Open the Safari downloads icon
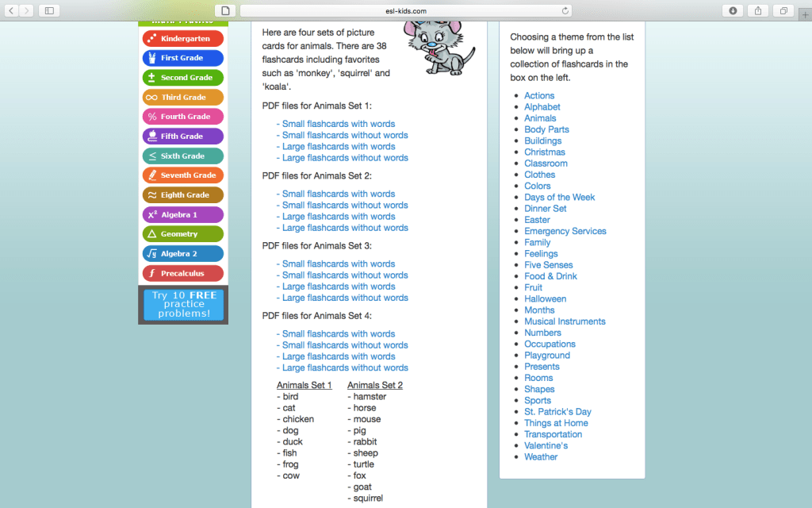 733,10
